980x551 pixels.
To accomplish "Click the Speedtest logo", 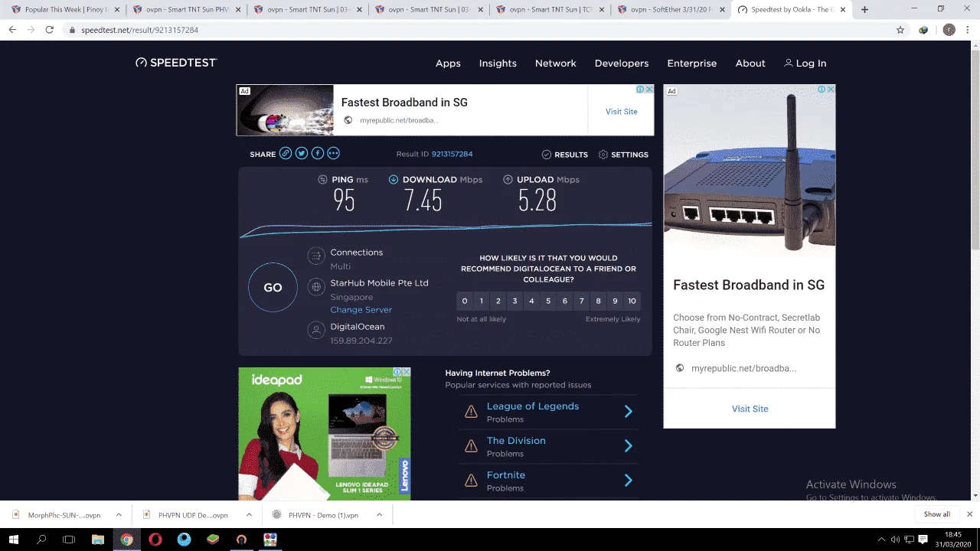I will [176, 63].
